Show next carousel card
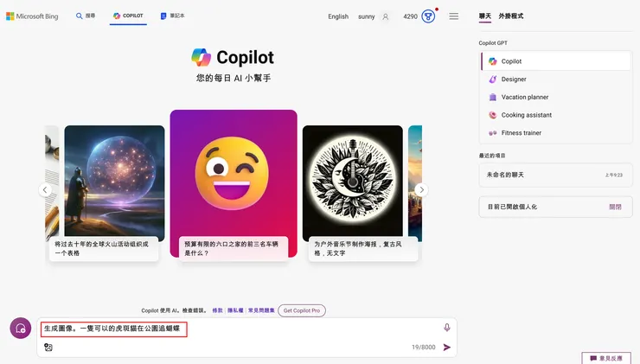 click(422, 189)
